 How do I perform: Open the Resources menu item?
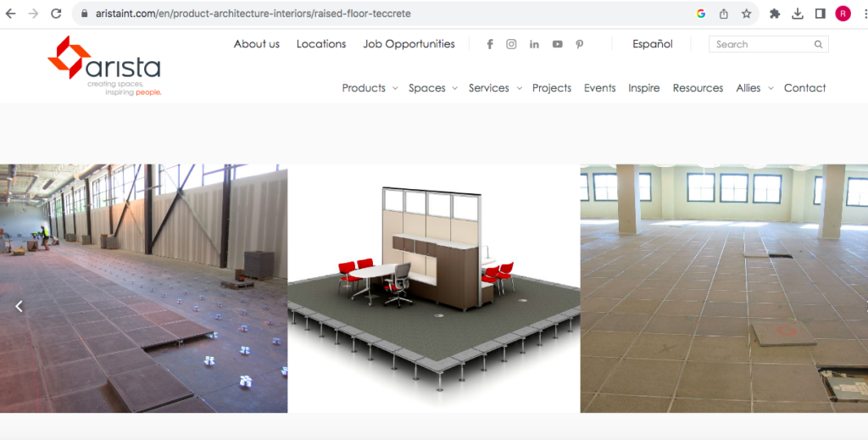click(x=698, y=88)
